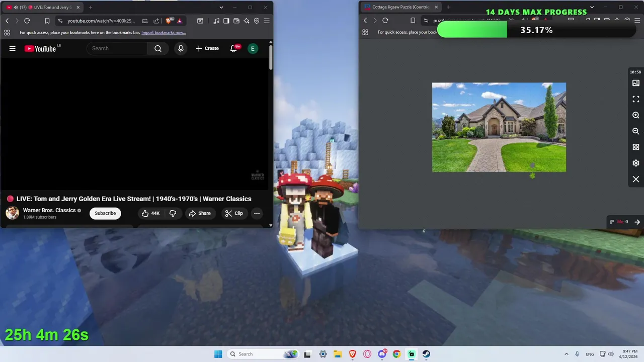Screen dimensions: 644x362
Task: Open the tab search chevron in YouTube window
Action: pyautogui.click(x=221, y=7)
